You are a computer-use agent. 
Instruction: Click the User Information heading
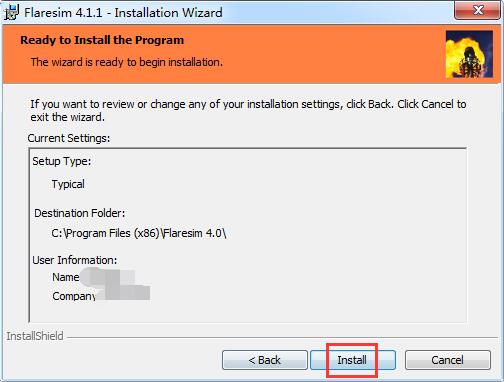75,260
